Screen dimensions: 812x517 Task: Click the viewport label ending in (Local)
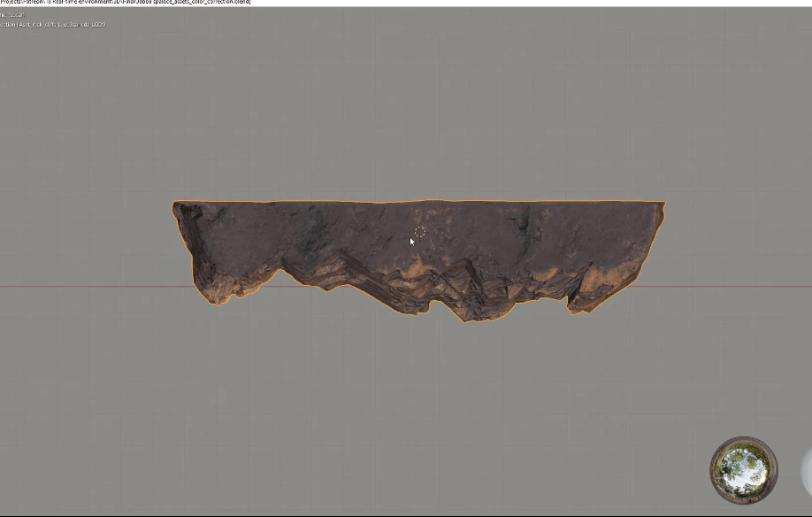click(x=12, y=15)
